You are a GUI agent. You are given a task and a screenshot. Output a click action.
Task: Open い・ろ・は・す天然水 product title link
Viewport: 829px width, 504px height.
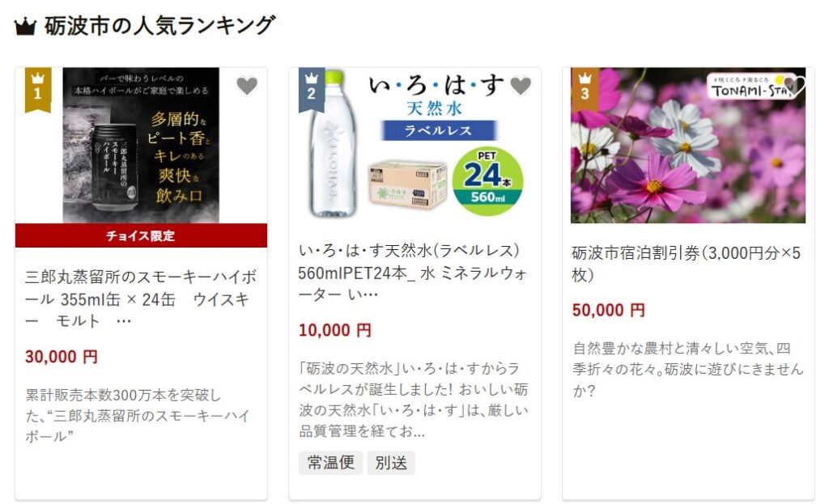click(413, 273)
